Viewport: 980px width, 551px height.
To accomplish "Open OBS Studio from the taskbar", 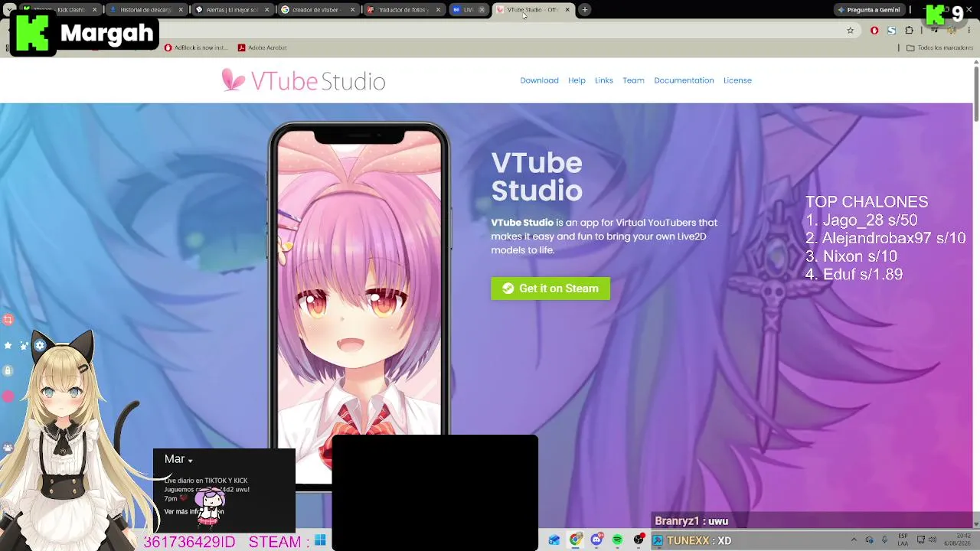I will coord(639,540).
